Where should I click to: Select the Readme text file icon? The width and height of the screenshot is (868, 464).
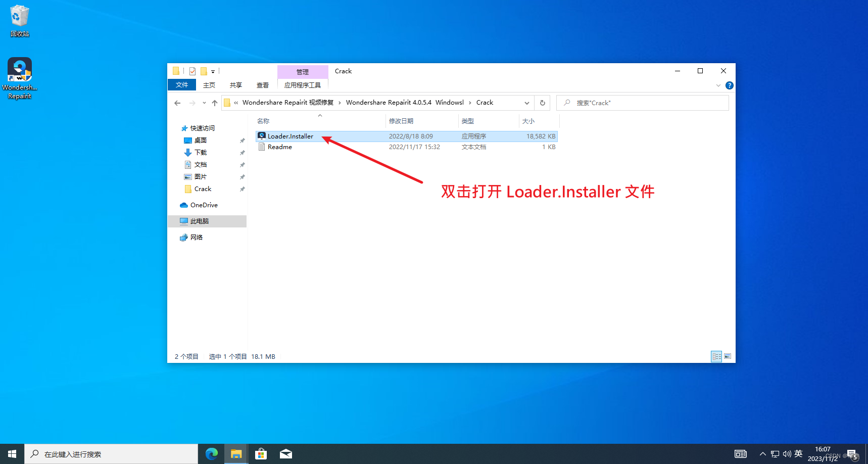click(x=262, y=147)
